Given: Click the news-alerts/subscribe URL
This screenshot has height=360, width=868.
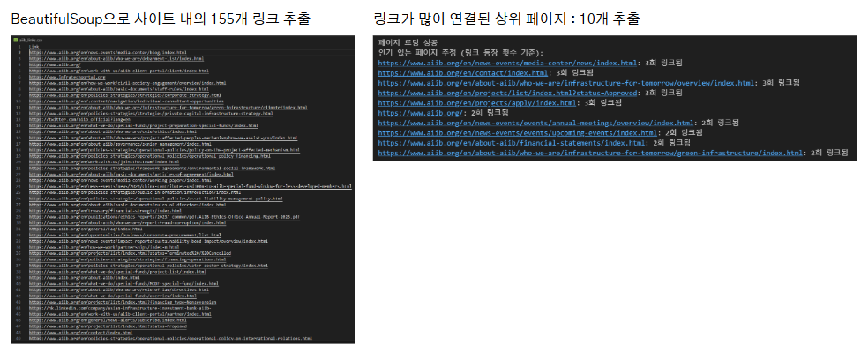Looking at the screenshot, I should tap(108, 320).
